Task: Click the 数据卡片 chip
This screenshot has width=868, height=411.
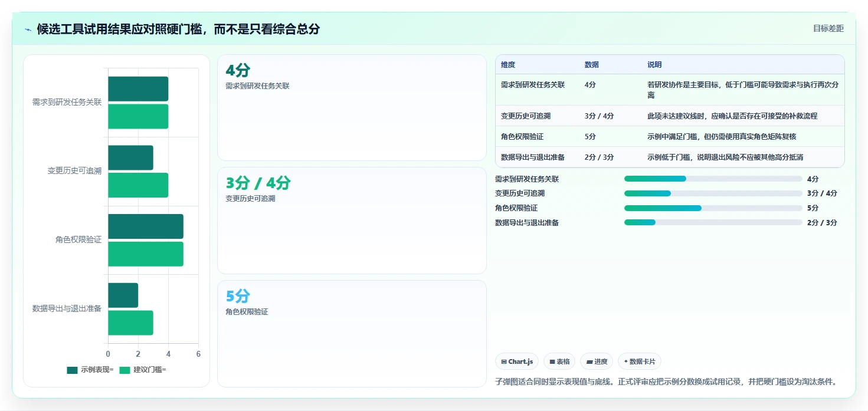Action: pos(640,361)
